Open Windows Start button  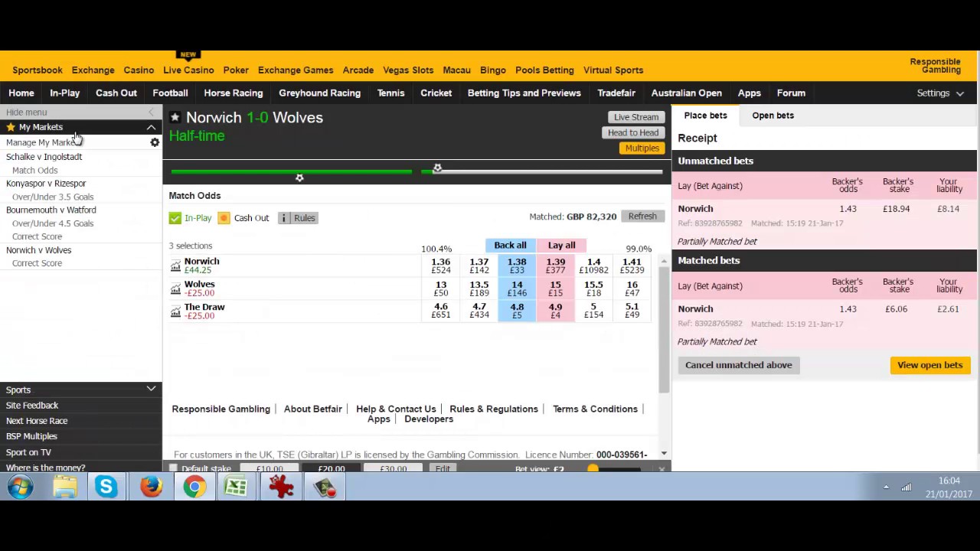coord(21,487)
